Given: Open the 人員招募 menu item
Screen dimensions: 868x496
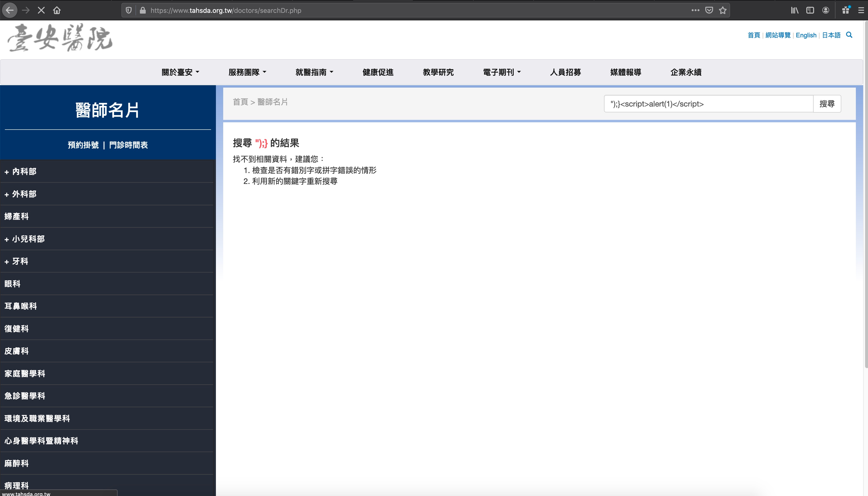Looking at the screenshot, I should tap(565, 72).
